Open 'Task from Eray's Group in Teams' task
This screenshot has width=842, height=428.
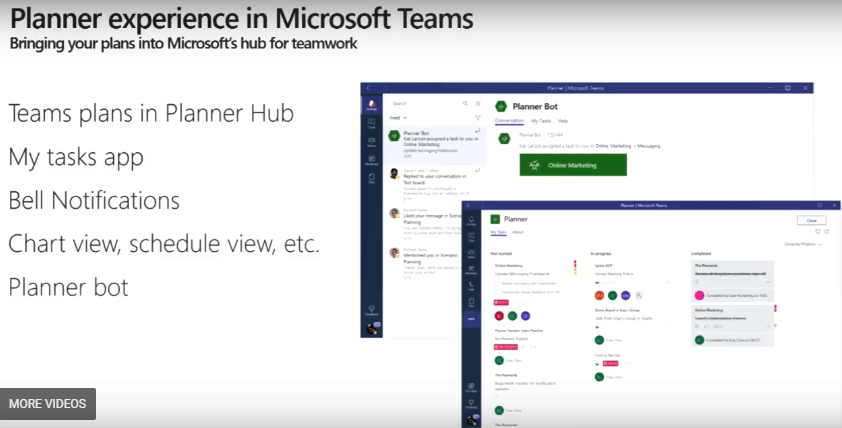(623, 318)
